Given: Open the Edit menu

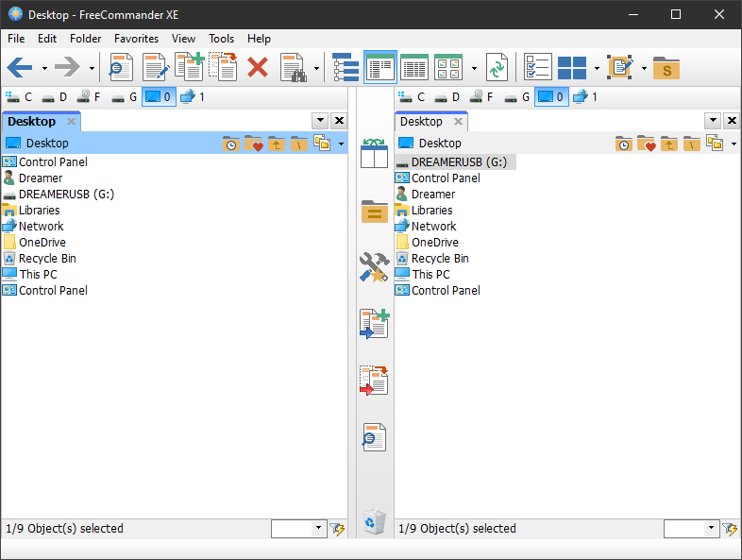Looking at the screenshot, I should (47, 39).
